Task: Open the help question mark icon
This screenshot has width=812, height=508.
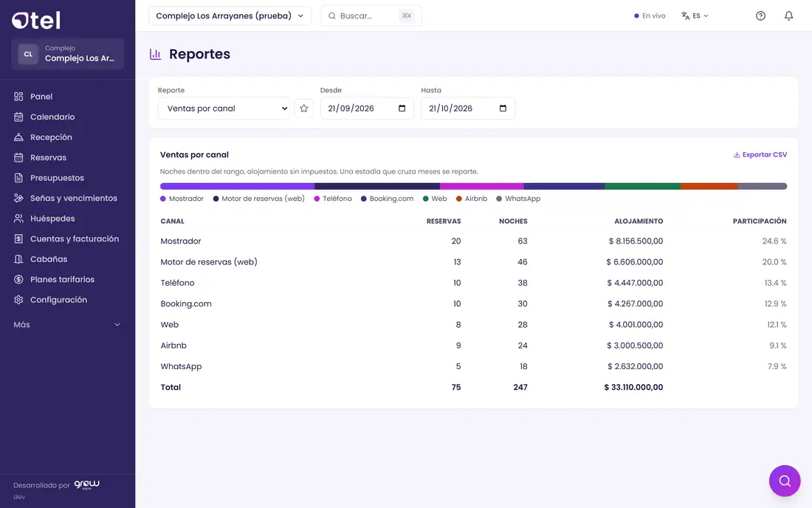Action: coord(760,16)
